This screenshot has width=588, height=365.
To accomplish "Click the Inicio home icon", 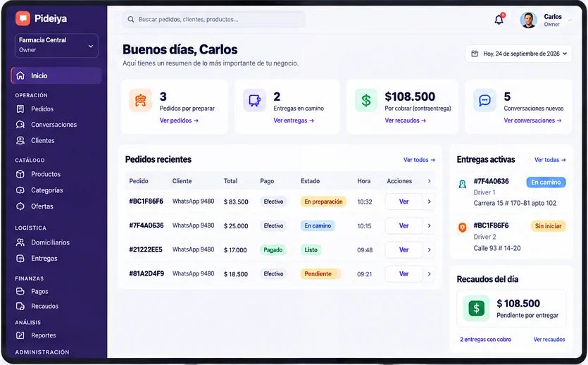I will tap(20, 75).
